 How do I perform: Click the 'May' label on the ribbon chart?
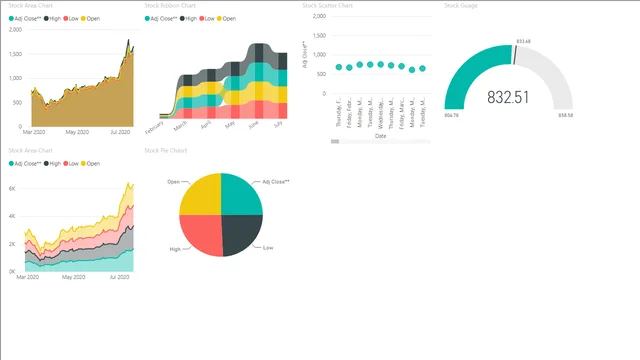(230, 124)
